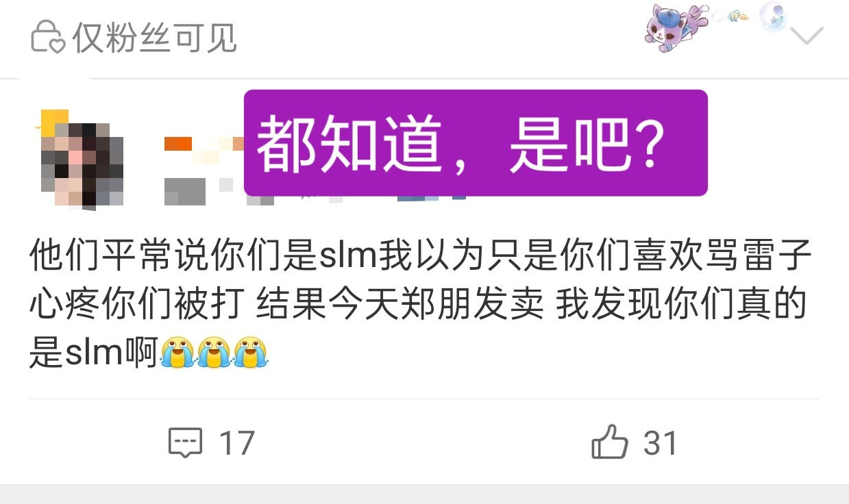The image size is (849, 504).
Task: Tap the middle crying emoji
Action: pos(214,352)
